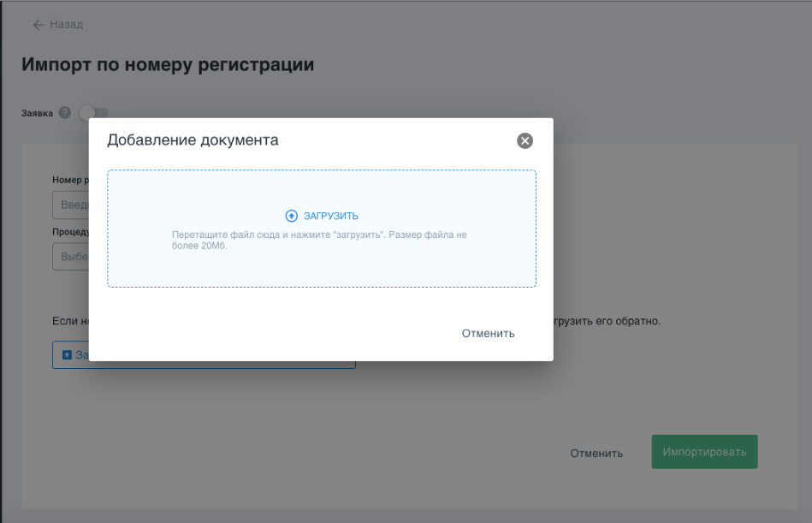Screen dimensions: 812x523
Task: Click the Процеду label above the dropdown
Action: pyautogui.click(x=70, y=232)
